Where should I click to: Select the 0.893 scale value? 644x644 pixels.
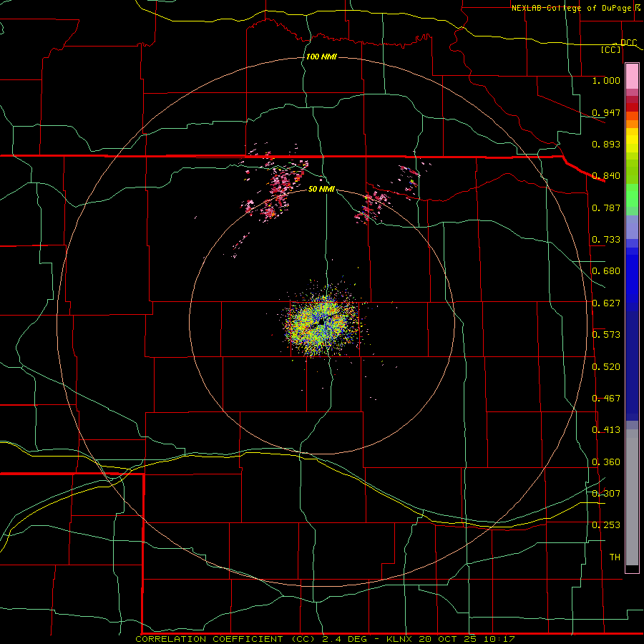(606, 144)
